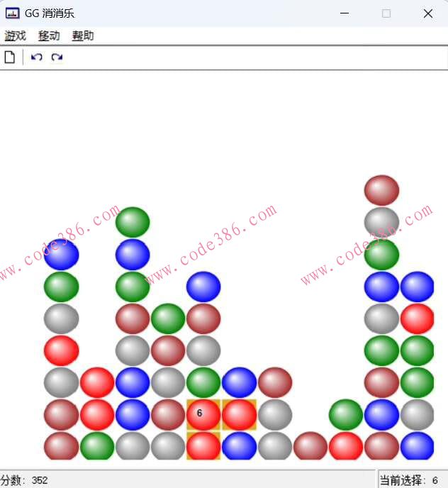Click the top red ball in the second column
Image resolution: width=448 pixels, height=488 pixels.
[x=97, y=382]
